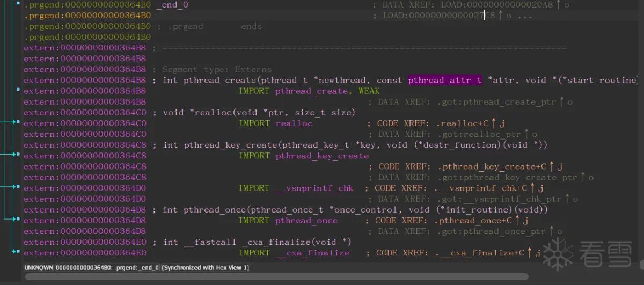
Task: Click the gutter dot beside IMPORT __vsnprintf_chk
Action: pyautogui.click(x=18, y=187)
